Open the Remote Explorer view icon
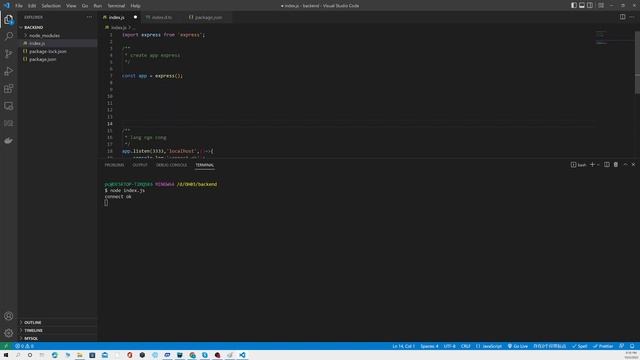The width and height of the screenshot is (640, 360). (9, 106)
